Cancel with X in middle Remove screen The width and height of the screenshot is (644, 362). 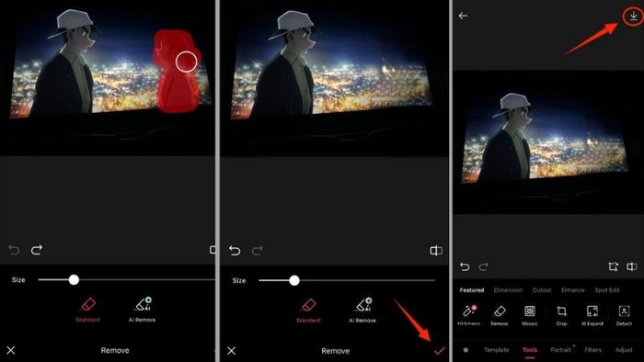click(x=231, y=351)
